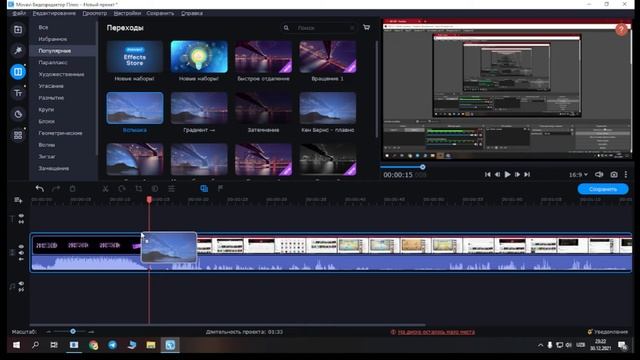Image resolution: width=640 pixels, height=360 pixels.
Task: Step back one frame
Action: [498, 174]
